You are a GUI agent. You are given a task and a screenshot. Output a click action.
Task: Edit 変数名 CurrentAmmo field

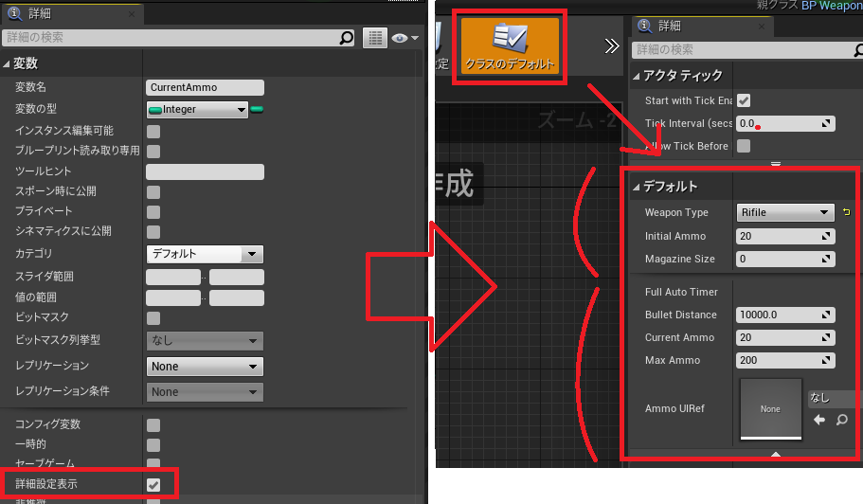pyautogui.click(x=205, y=87)
